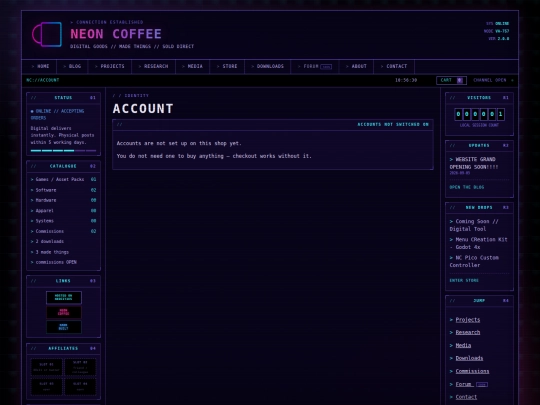Image resolution: width=540 pixels, height=405 pixels.
Task: Jump to Media in the Jump panel
Action: [x=463, y=345]
